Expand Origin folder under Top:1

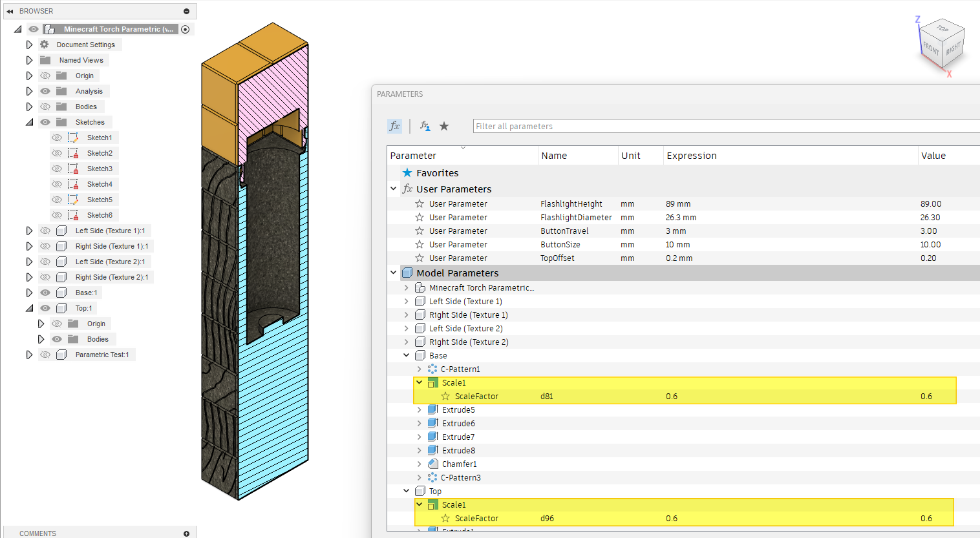point(41,324)
